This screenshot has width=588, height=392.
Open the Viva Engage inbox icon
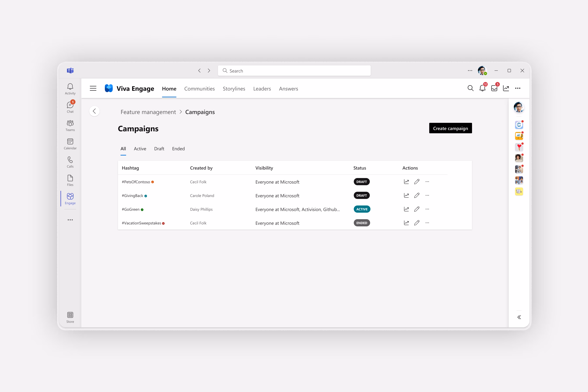494,88
